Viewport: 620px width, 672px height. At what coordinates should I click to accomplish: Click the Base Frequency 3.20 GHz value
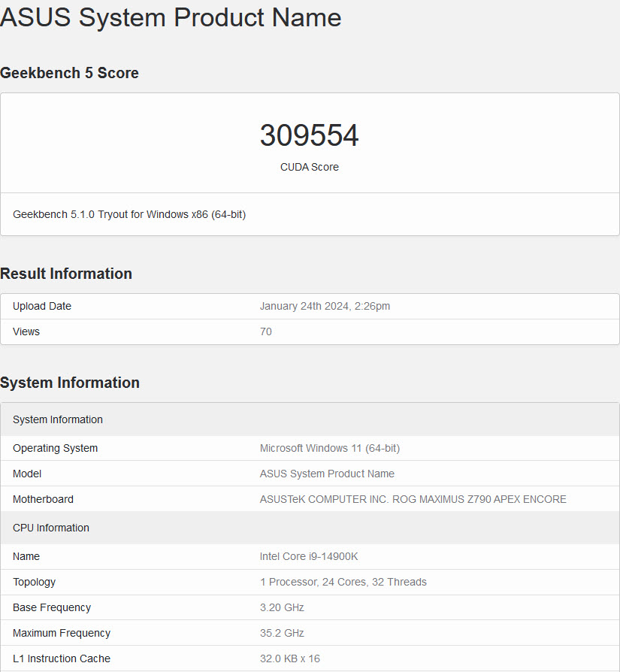pyautogui.click(x=281, y=607)
